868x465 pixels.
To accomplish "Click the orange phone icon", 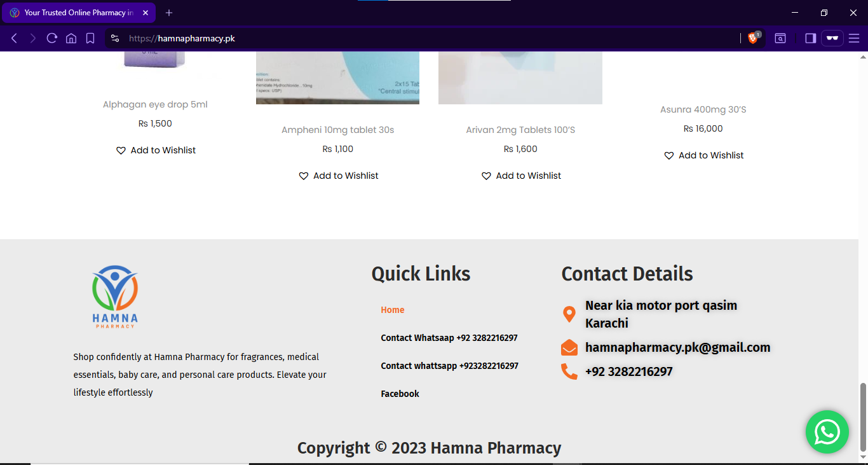I will coord(569,371).
